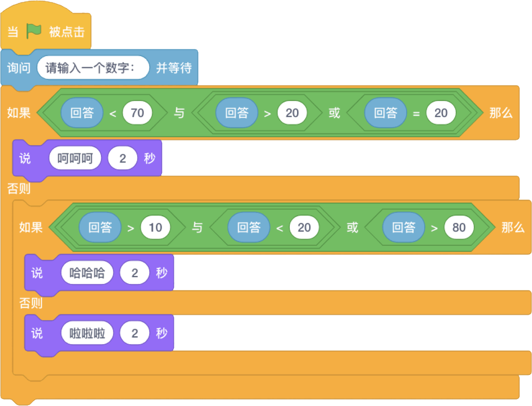Viewport: 532px width, 406px height.
Task: Click the seconds value in 呵呵呵 say block
Action: tap(123, 158)
